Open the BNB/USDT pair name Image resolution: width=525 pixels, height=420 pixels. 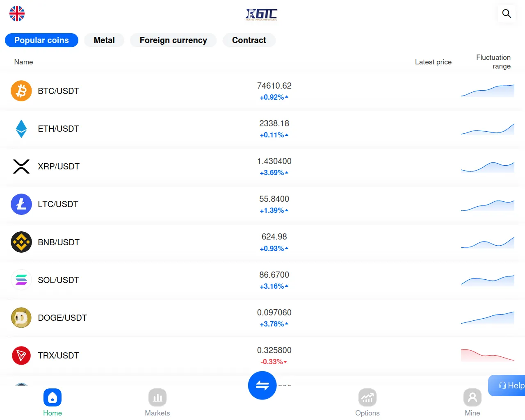click(59, 242)
